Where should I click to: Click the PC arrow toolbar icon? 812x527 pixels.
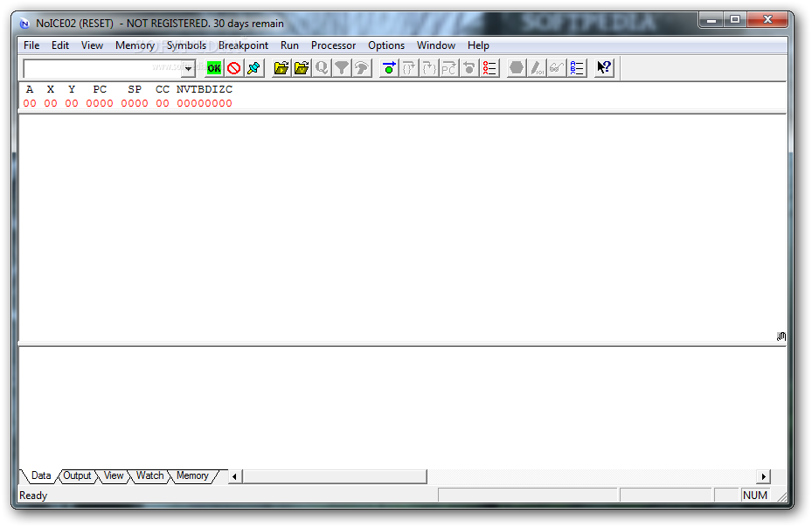(x=449, y=68)
